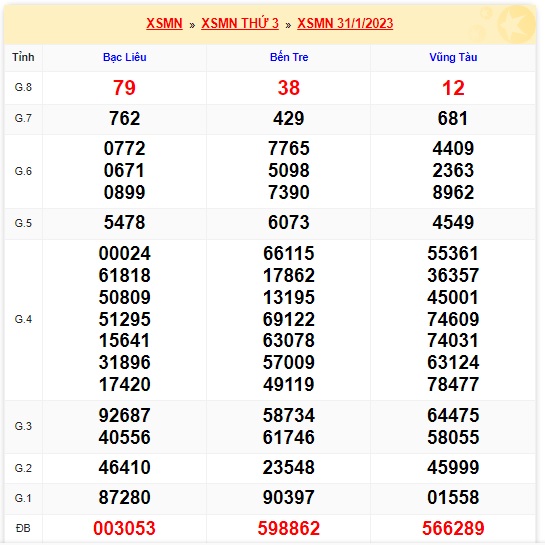Image resolution: width=545 pixels, height=545 pixels.
Task: Select the G.4 number 74609
Action: (453, 319)
